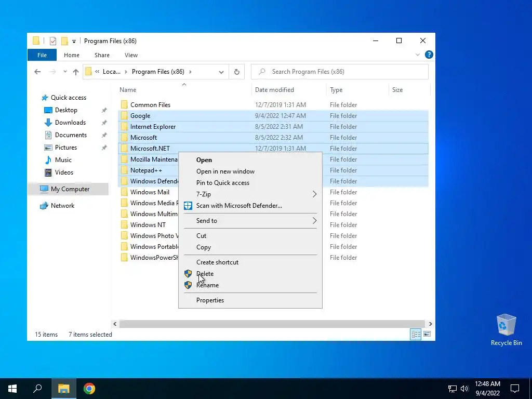The width and height of the screenshot is (532, 399).
Task: Expand the ribbon with the chevron
Action: (418, 55)
